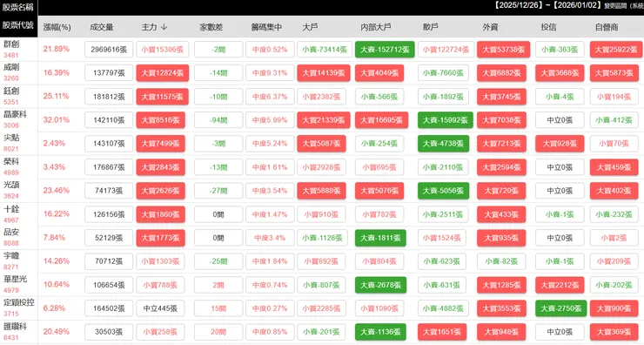Screen dimensions: 644x345
Task: Sort by 成交量 column header
Action: 102,27
